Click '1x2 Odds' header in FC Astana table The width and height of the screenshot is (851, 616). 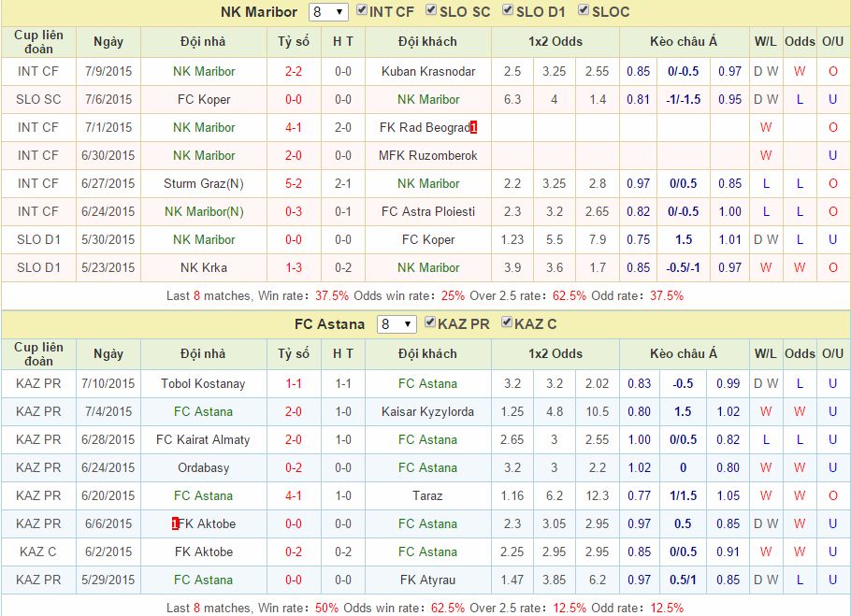tap(555, 354)
